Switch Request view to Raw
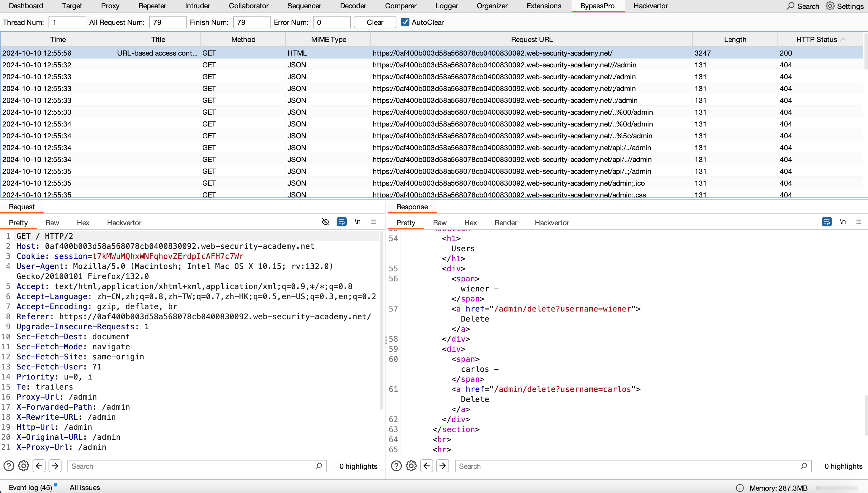This screenshot has width=868, height=493. [52, 223]
